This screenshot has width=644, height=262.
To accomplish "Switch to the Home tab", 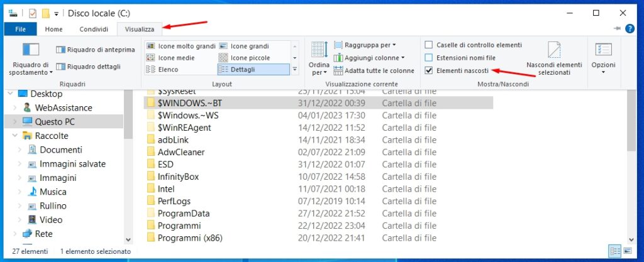I will (x=54, y=29).
